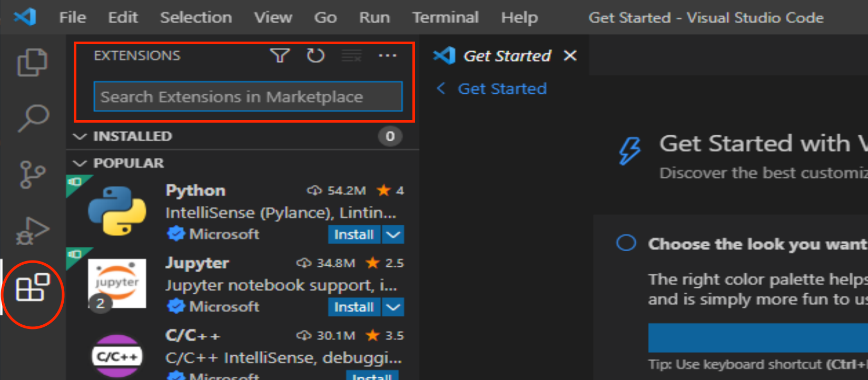Go back using Get Started chevron
This screenshot has height=380, width=868.
(441, 88)
